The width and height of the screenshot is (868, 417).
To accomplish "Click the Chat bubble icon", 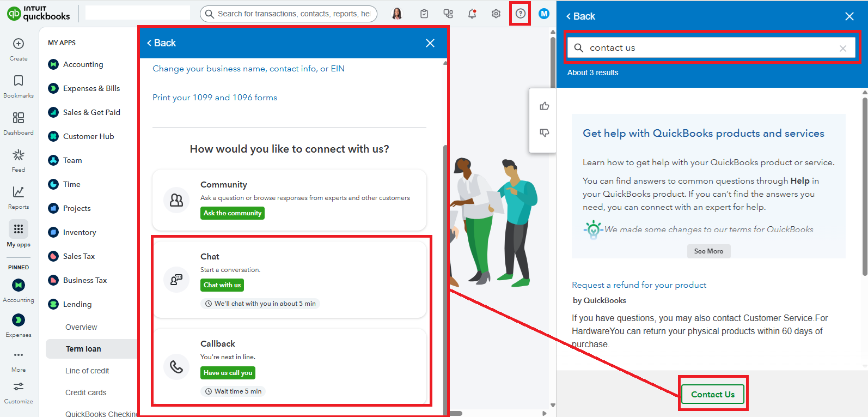I will tap(176, 280).
